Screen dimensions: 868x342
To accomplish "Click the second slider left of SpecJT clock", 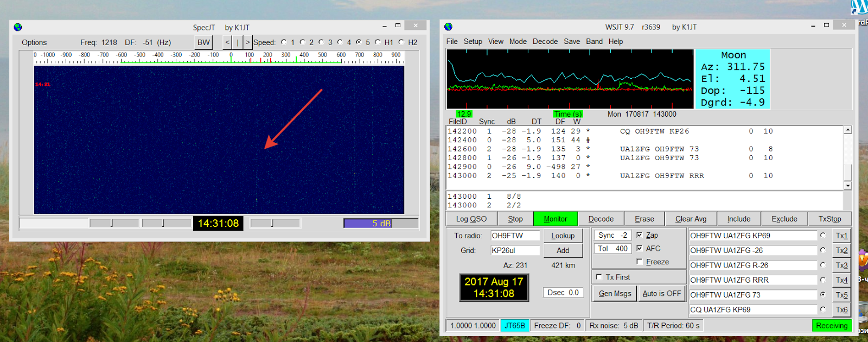I will click(x=166, y=223).
